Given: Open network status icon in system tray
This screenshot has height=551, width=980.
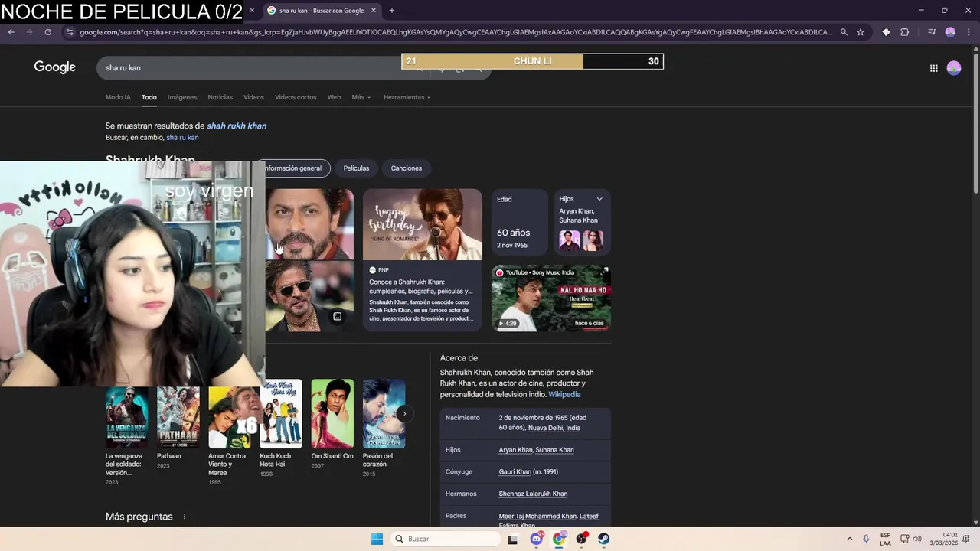Looking at the screenshot, I should [x=904, y=539].
